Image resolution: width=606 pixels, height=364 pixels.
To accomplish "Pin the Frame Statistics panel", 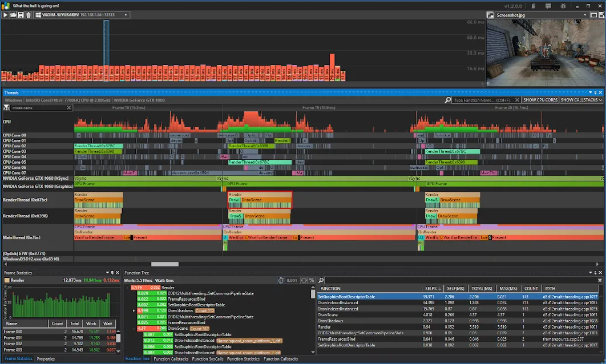I will (x=112, y=272).
